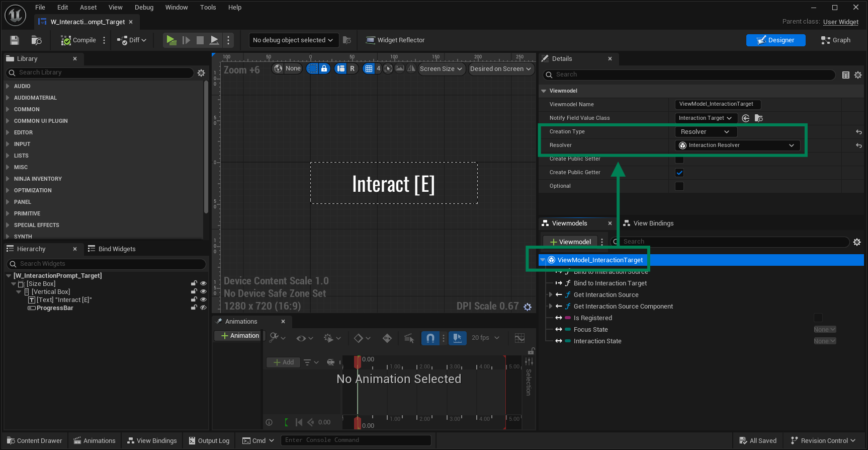Viewport: 868px width, 450px height.
Task: Click the Compile button
Action: click(78, 40)
